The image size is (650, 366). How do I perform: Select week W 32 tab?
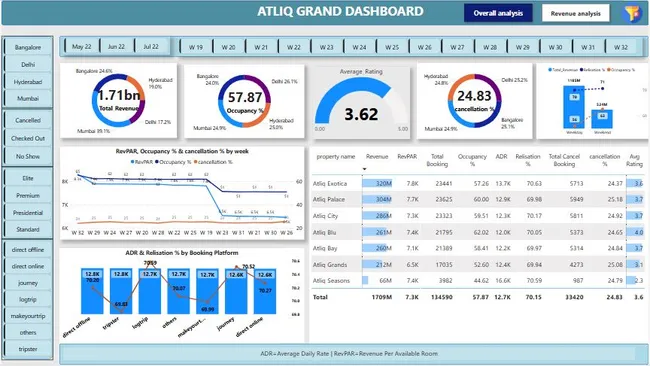(621, 47)
